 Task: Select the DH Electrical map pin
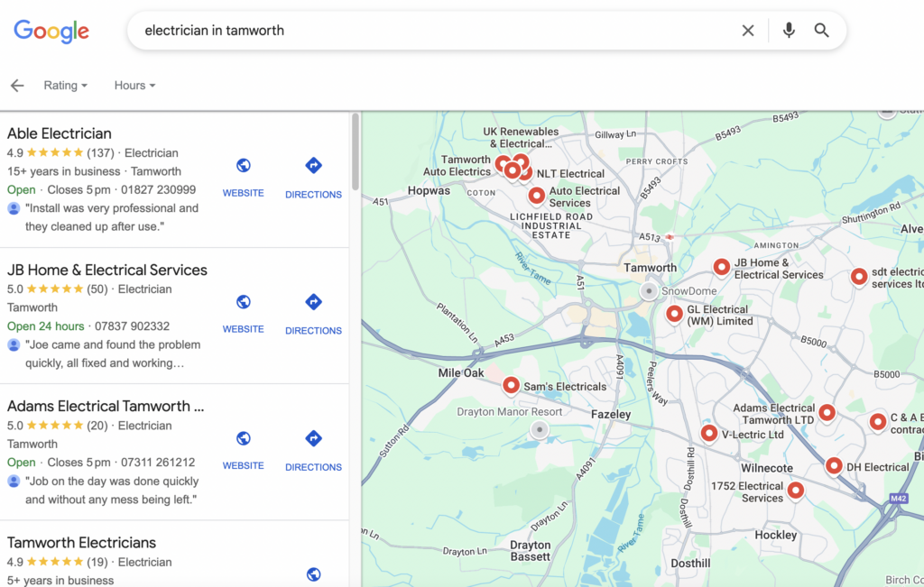(834, 465)
